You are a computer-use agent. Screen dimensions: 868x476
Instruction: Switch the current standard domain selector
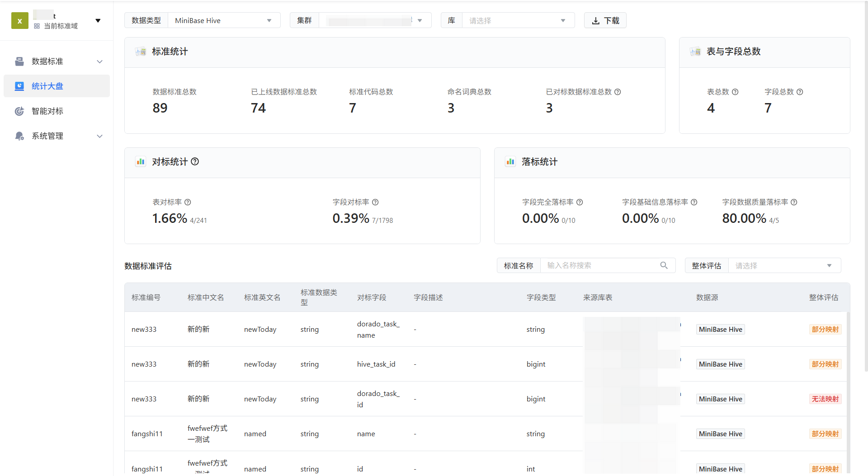click(x=98, y=21)
